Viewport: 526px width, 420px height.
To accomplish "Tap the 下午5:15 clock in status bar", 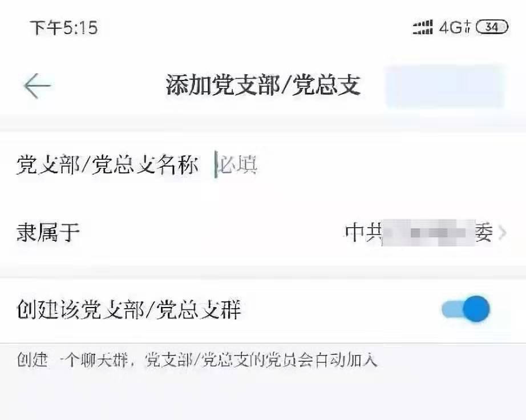I will pos(64,27).
